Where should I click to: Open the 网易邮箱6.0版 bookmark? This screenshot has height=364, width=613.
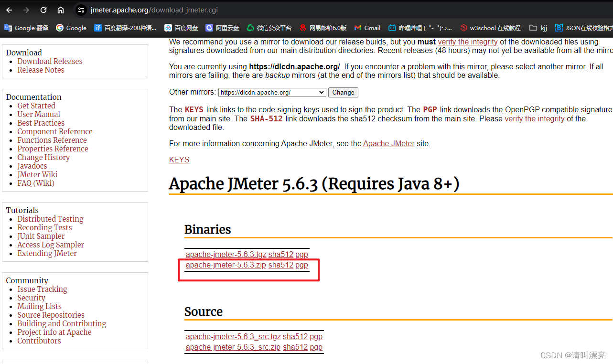(x=323, y=28)
